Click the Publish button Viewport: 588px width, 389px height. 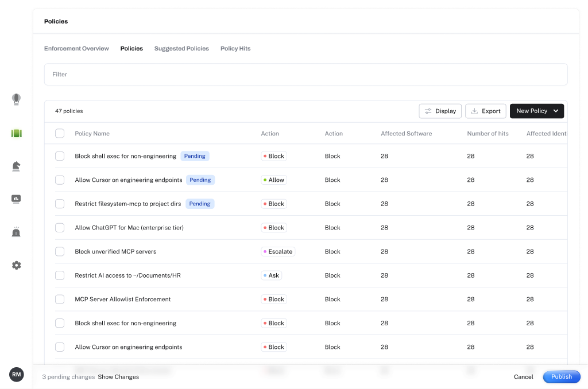562,376
